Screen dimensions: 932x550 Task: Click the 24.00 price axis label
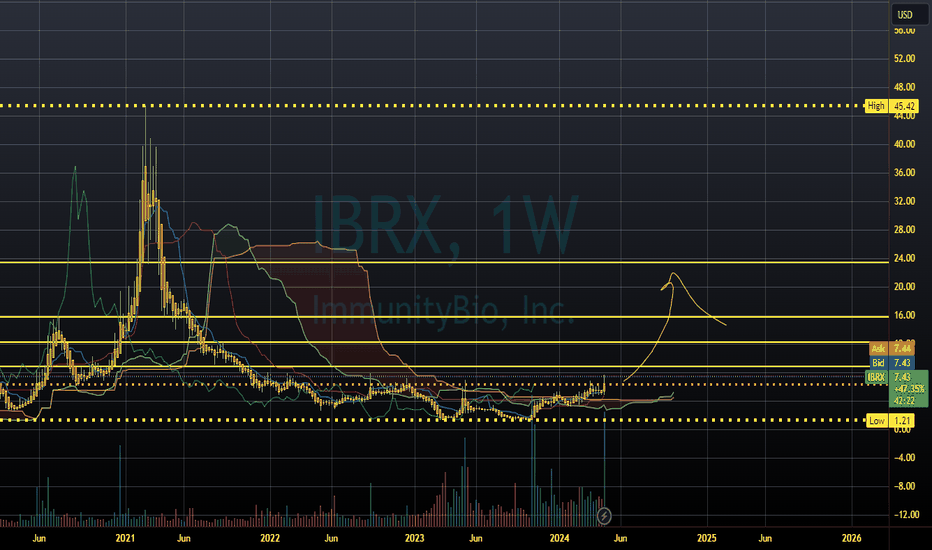(x=904, y=258)
